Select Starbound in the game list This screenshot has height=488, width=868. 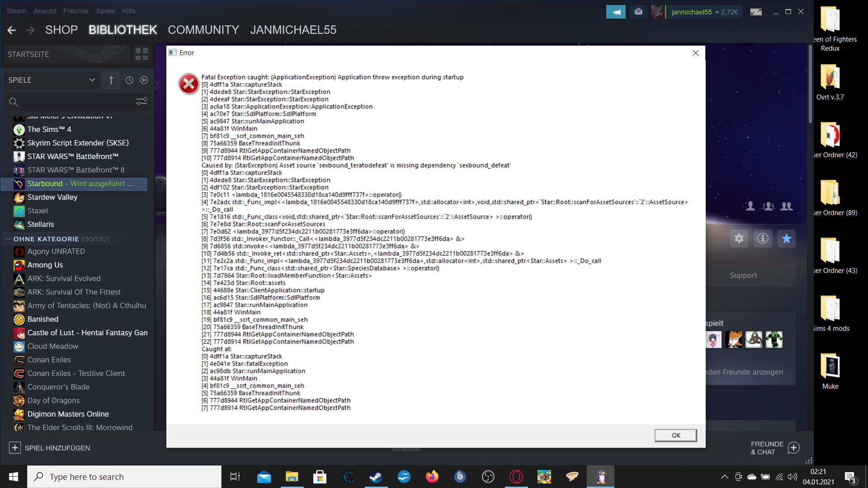75,184
